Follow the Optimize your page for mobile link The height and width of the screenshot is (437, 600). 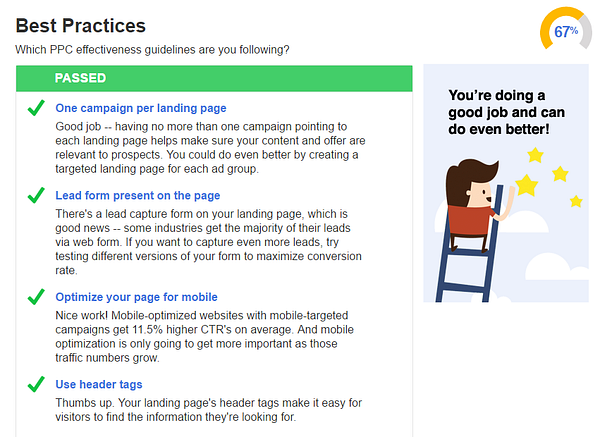tap(136, 297)
